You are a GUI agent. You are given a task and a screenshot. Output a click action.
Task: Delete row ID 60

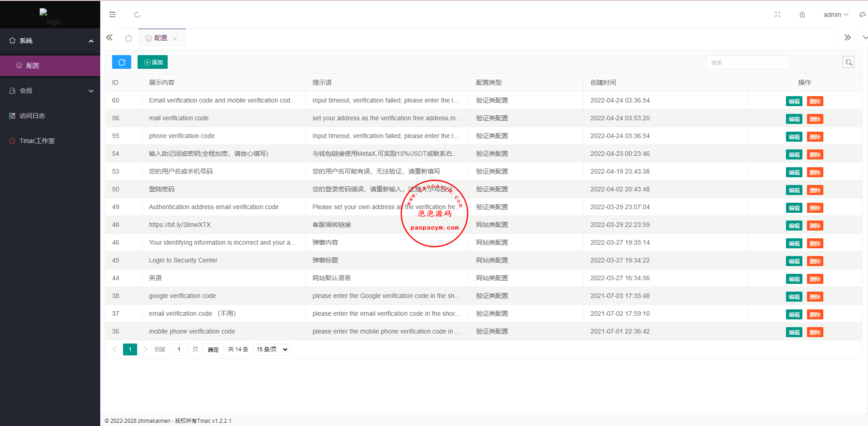point(815,101)
